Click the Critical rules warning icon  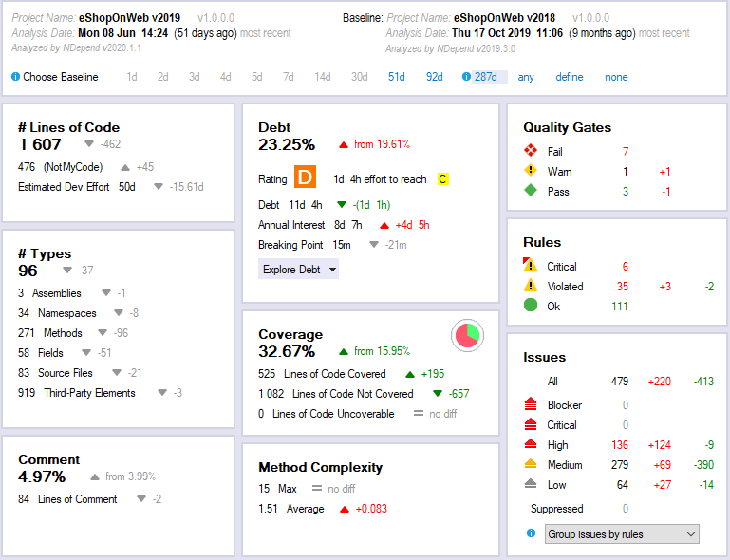click(532, 266)
